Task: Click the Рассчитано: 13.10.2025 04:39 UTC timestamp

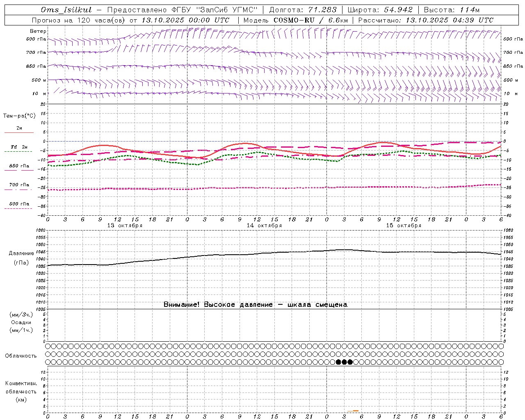Action: 426,20
